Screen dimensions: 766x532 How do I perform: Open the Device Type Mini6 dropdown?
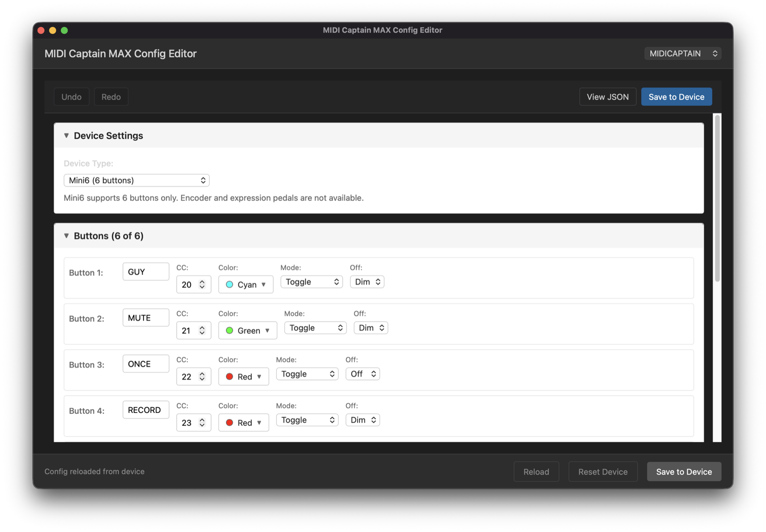(136, 180)
